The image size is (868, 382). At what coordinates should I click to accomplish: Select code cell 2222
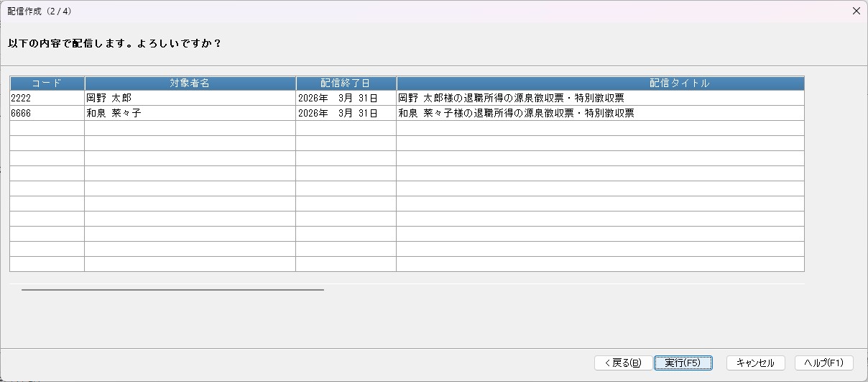pyautogui.click(x=47, y=98)
